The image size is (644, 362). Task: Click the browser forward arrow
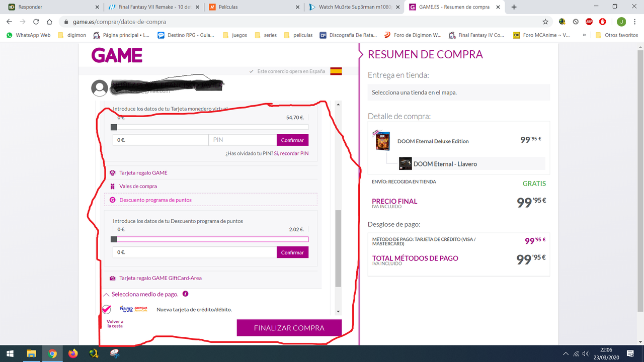point(23,22)
